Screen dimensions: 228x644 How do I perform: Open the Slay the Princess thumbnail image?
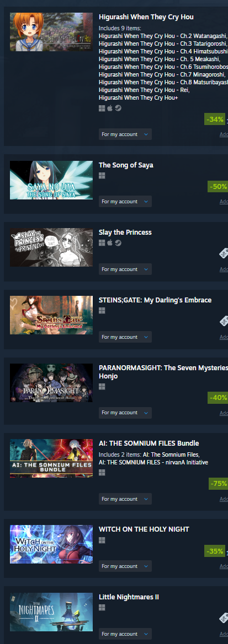51,247
